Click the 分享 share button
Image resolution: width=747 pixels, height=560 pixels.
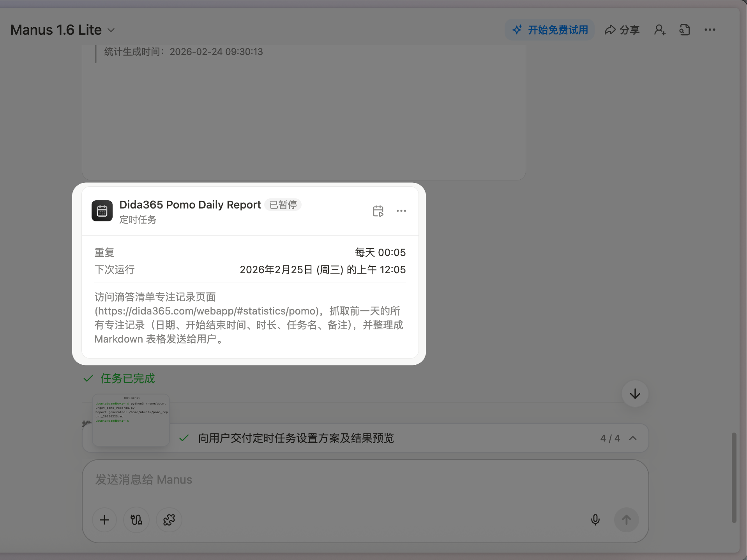coord(622,30)
